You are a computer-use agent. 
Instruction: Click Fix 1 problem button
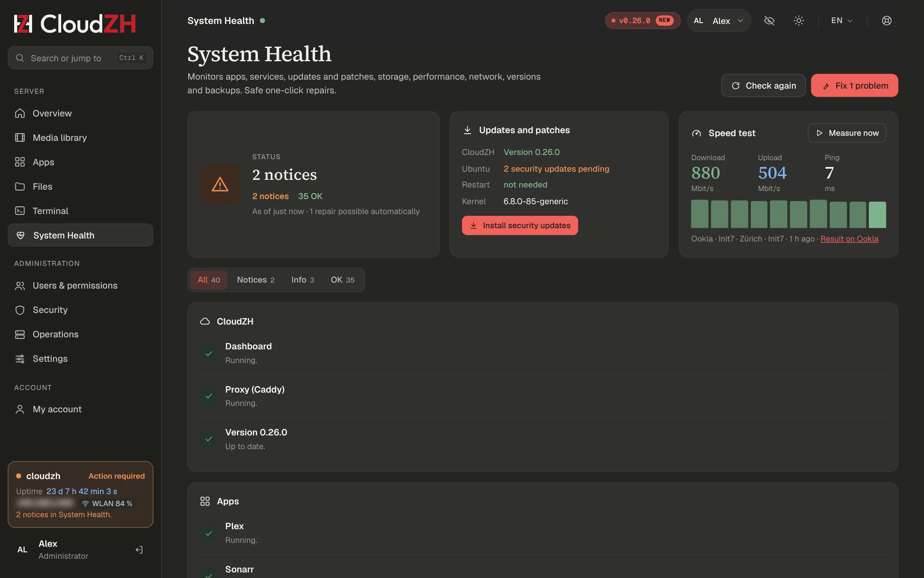point(854,86)
